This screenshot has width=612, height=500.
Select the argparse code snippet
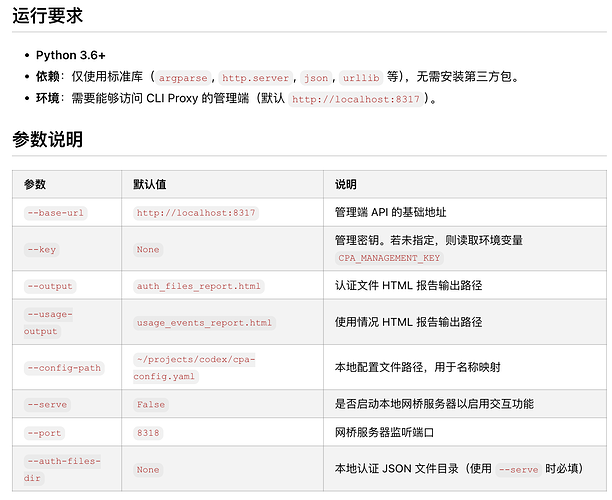pyautogui.click(x=183, y=78)
